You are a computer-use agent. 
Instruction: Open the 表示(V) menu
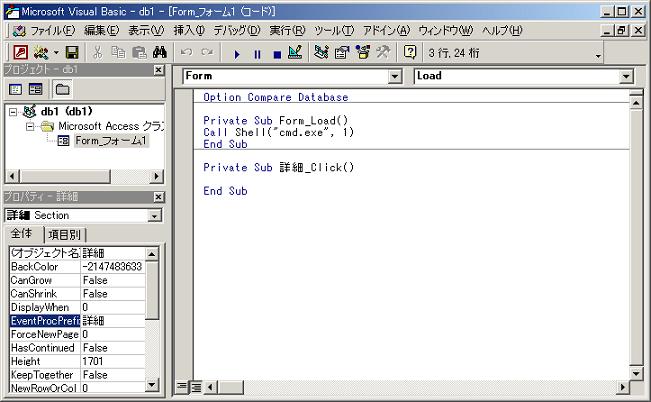[x=146, y=30]
